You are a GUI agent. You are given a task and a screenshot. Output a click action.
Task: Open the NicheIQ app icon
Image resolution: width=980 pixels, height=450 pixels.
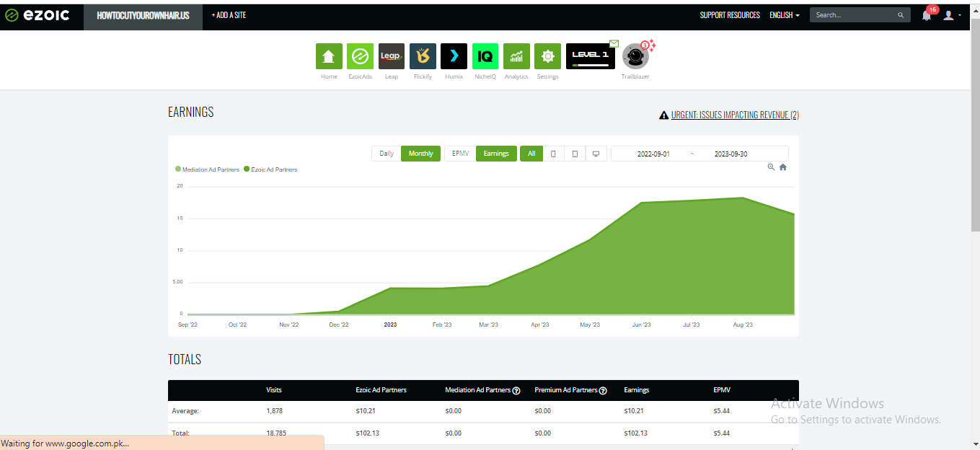485,56
